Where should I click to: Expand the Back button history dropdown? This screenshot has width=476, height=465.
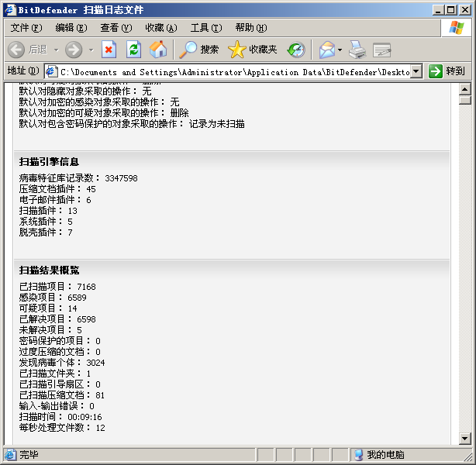point(56,50)
